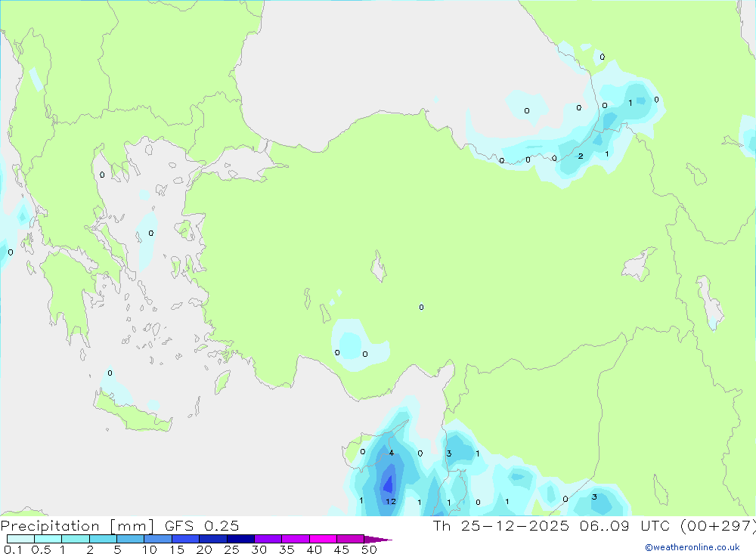Screen dimensions: 756x554
Task: Click the 'Precipitation [mm]' title text
Action: pyautogui.click(x=77, y=526)
